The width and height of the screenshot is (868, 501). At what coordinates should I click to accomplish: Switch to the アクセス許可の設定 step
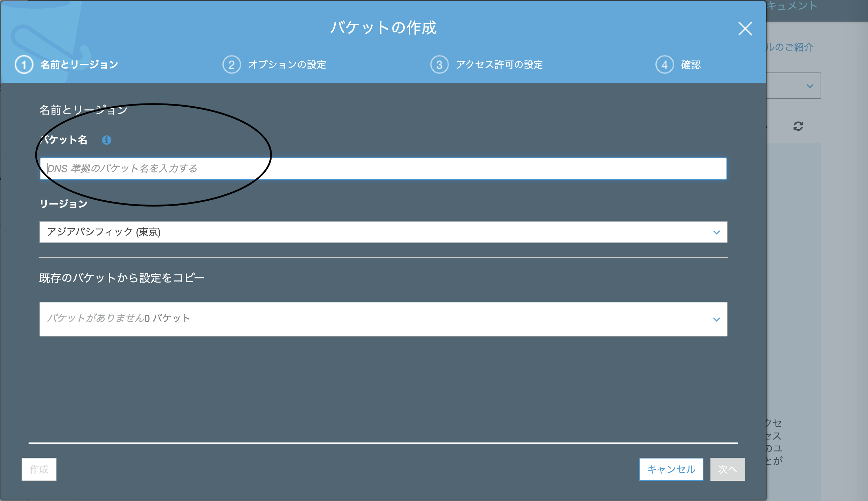point(500,64)
